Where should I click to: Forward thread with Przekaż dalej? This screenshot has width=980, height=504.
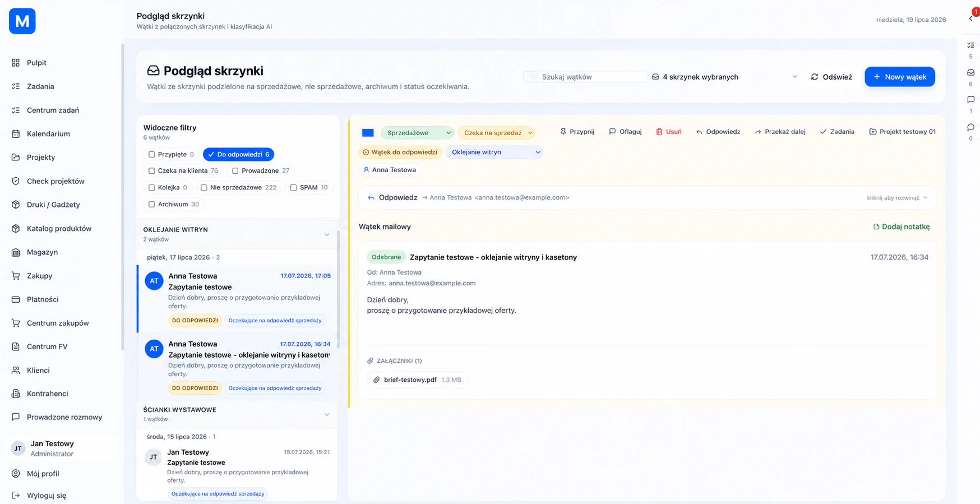(780, 132)
